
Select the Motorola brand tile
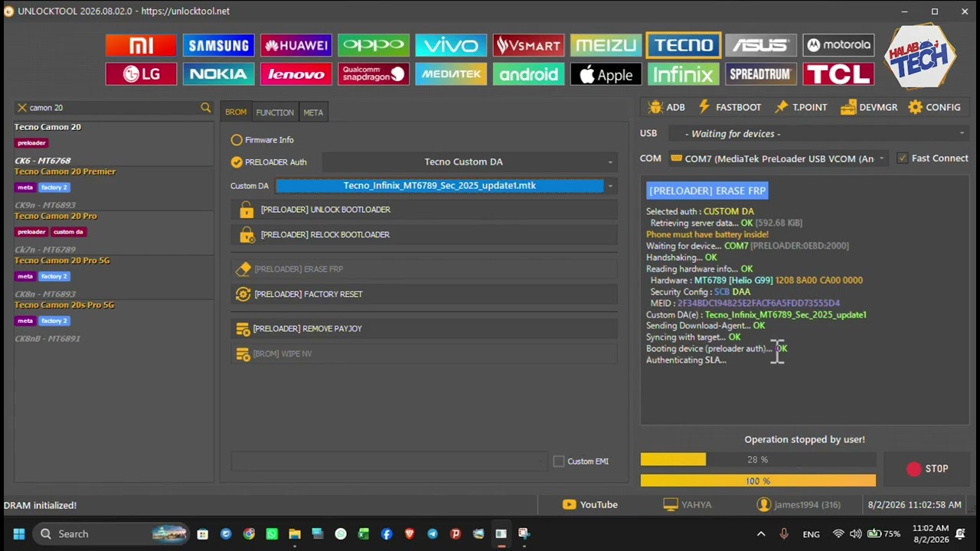pyautogui.click(x=838, y=46)
